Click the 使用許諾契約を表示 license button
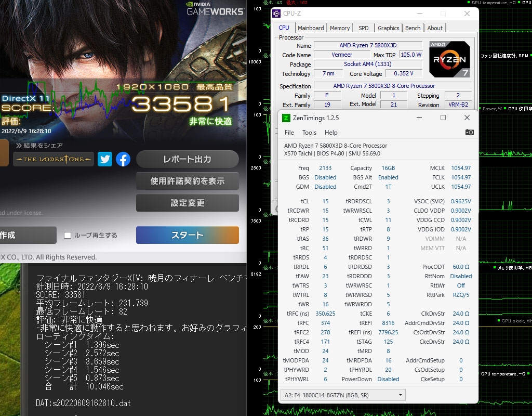The width and height of the screenshot is (532, 416). point(187,181)
